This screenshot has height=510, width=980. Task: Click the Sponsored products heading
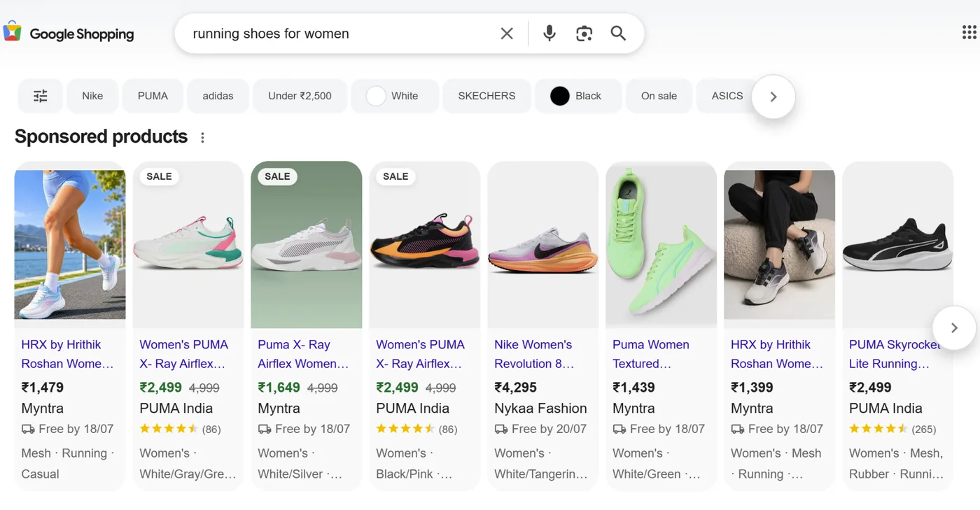[101, 137]
